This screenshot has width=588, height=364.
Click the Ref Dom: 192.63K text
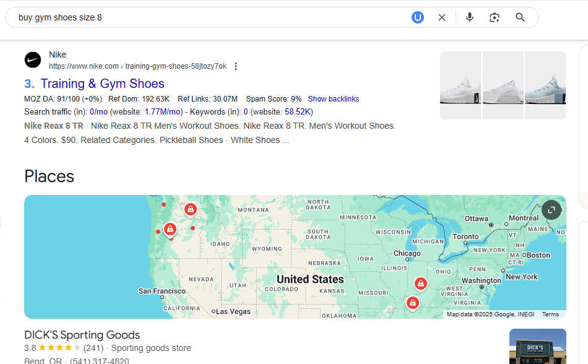point(139,99)
